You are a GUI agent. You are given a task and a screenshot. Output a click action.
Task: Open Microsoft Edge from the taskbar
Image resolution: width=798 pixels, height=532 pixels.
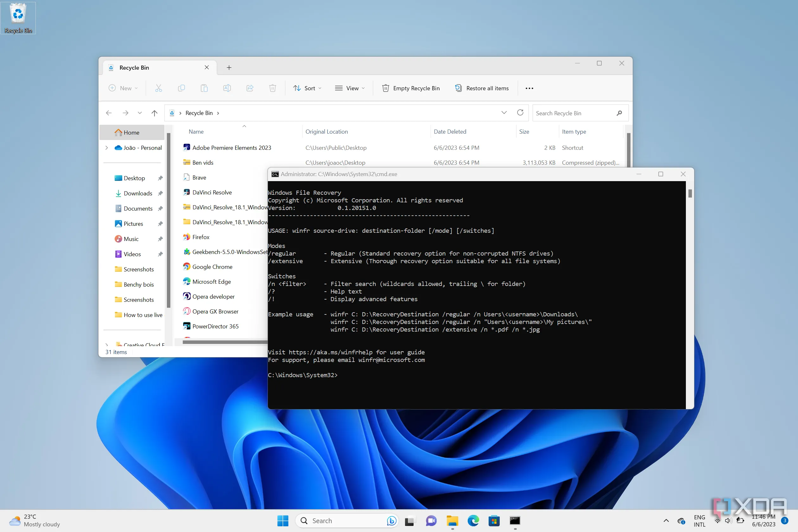click(473, 521)
